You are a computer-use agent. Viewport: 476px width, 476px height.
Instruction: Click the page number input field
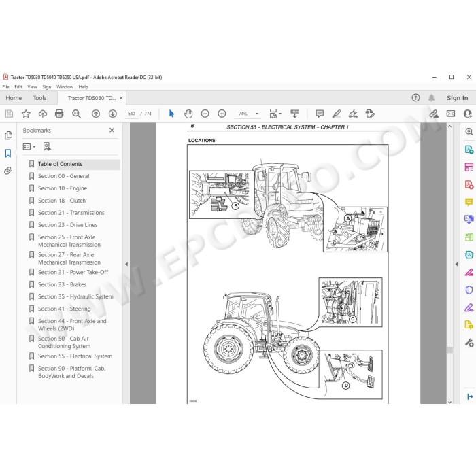tap(131, 114)
